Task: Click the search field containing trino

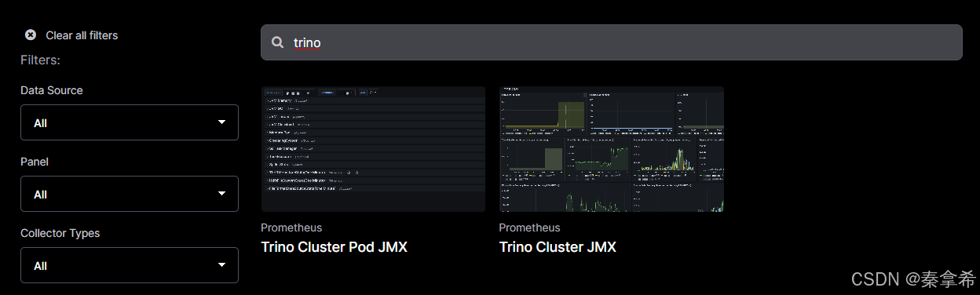Action: click(x=611, y=42)
